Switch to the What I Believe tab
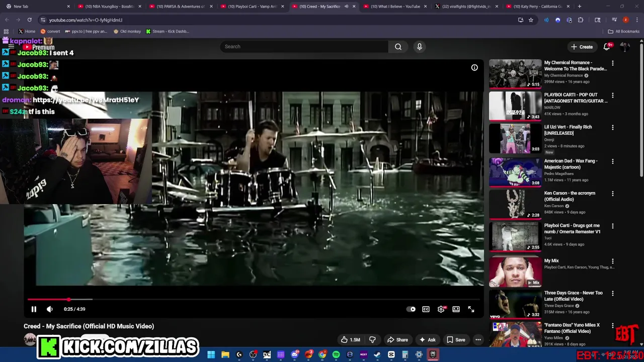This screenshot has width=644, height=362. pos(395,7)
